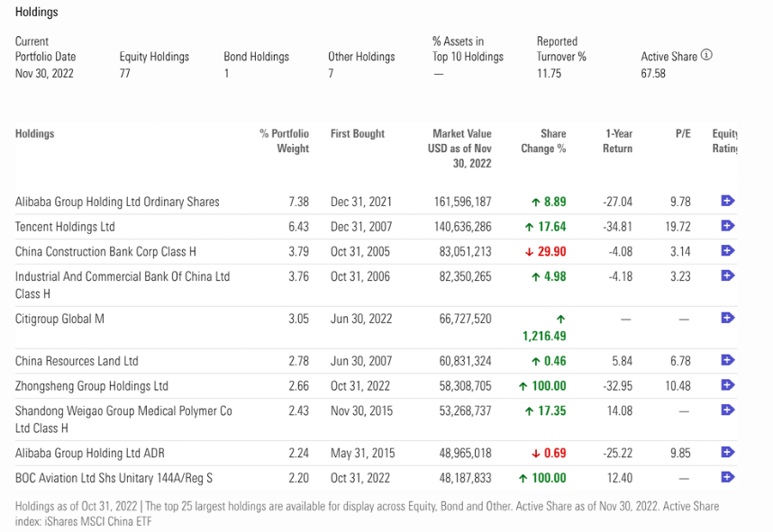Open equity rating icon for BOC Aviation
The width and height of the screenshot is (773, 532).
[x=728, y=477]
